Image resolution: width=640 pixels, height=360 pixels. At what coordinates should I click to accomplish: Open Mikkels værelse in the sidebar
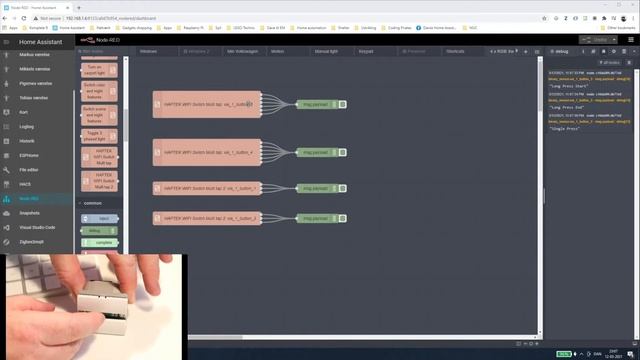pyautogui.click(x=35, y=69)
